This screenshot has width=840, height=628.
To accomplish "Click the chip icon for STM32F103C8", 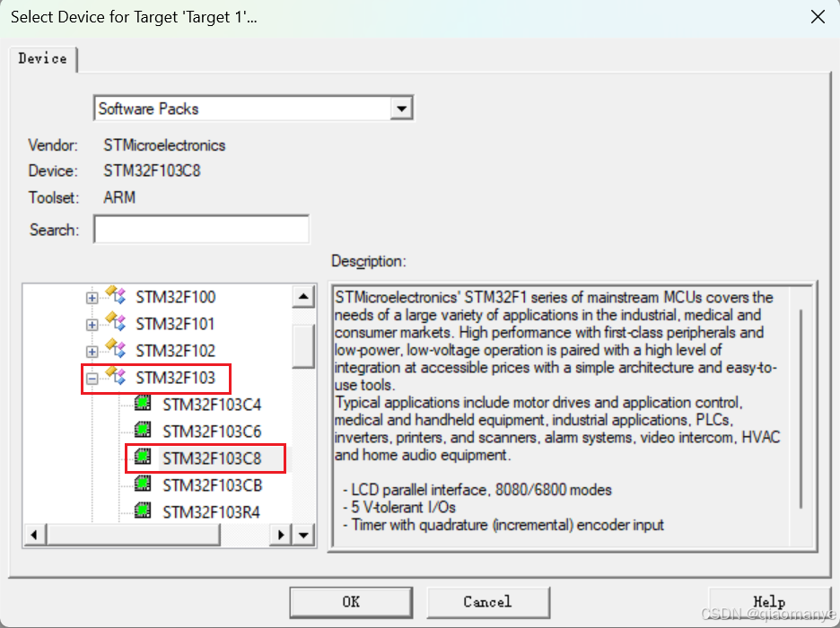I will pos(143,456).
